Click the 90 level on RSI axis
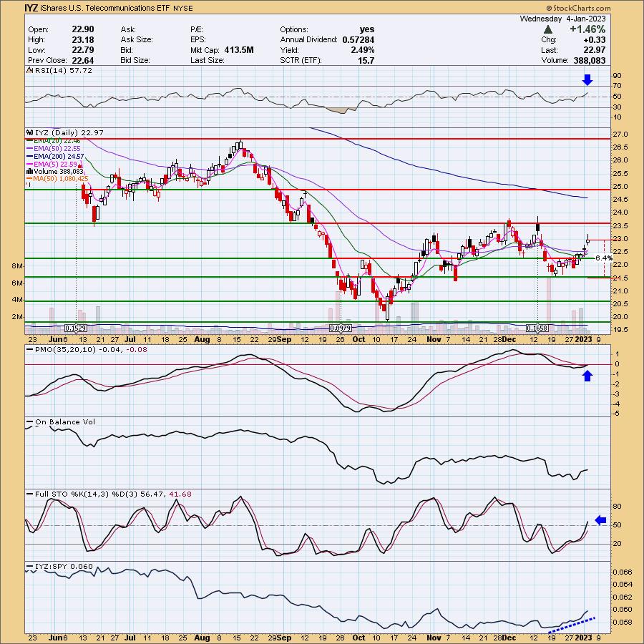 point(617,76)
